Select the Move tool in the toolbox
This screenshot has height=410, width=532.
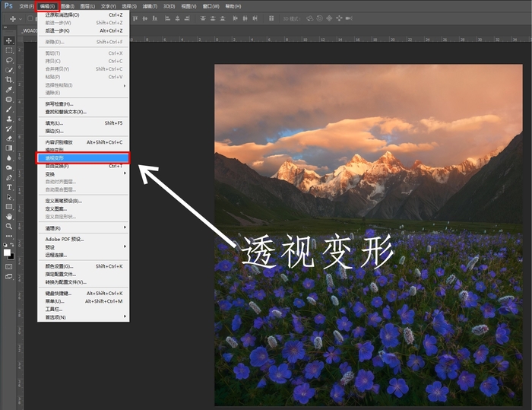[9, 40]
